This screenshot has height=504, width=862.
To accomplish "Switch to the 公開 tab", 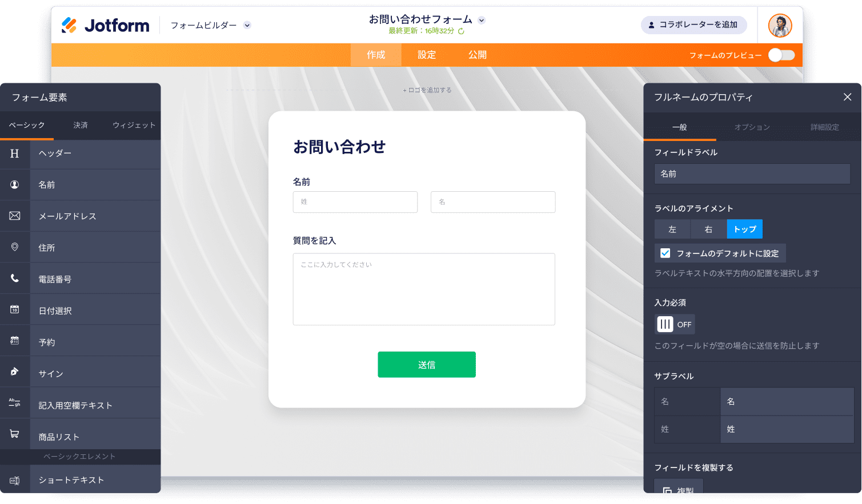I will (x=478, y=55).
